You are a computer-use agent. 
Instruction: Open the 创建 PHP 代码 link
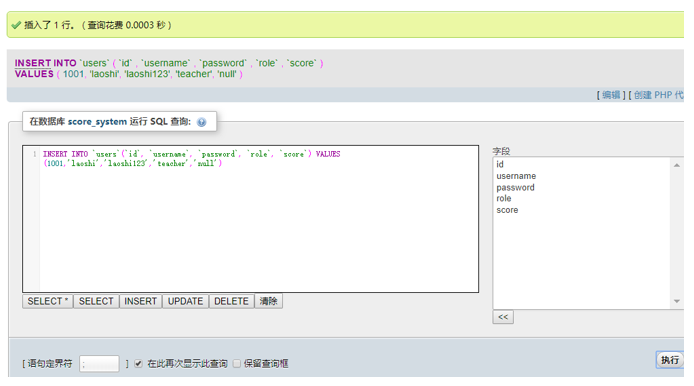(x=659, y=95)
